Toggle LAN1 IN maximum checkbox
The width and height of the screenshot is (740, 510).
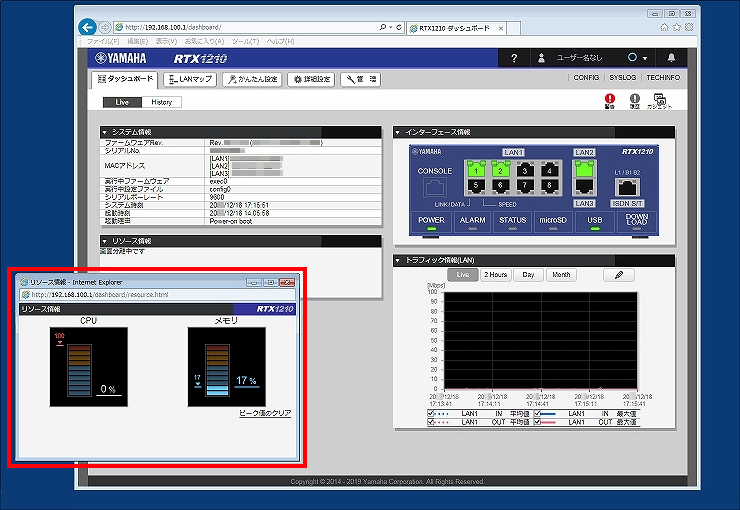pos(538,414)
